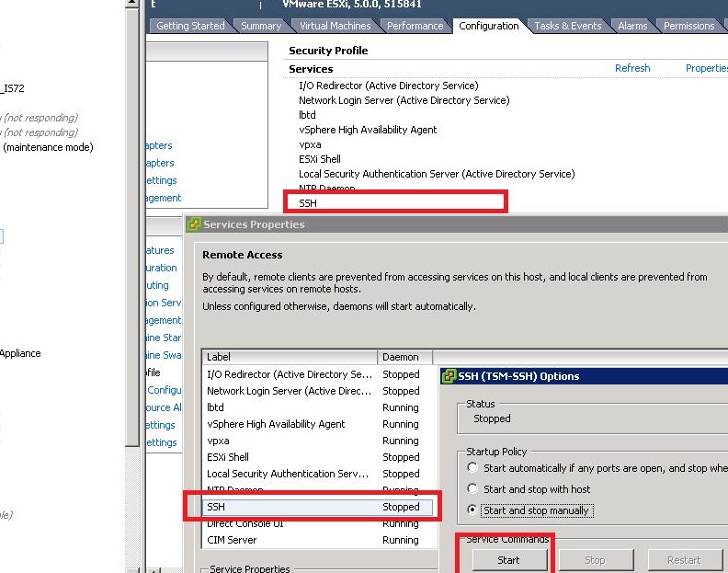
Task: Click the Services Properties dialog icon
Action: tap(194, 224)
